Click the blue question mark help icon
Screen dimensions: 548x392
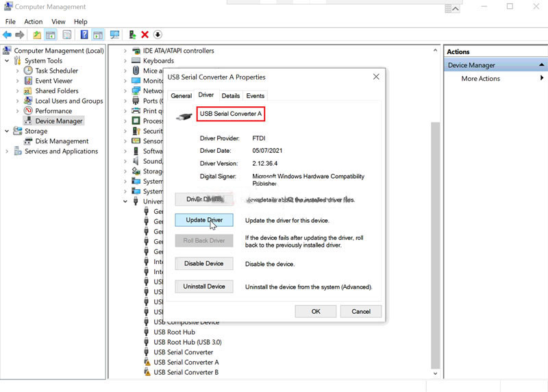(x=84, y=35)
